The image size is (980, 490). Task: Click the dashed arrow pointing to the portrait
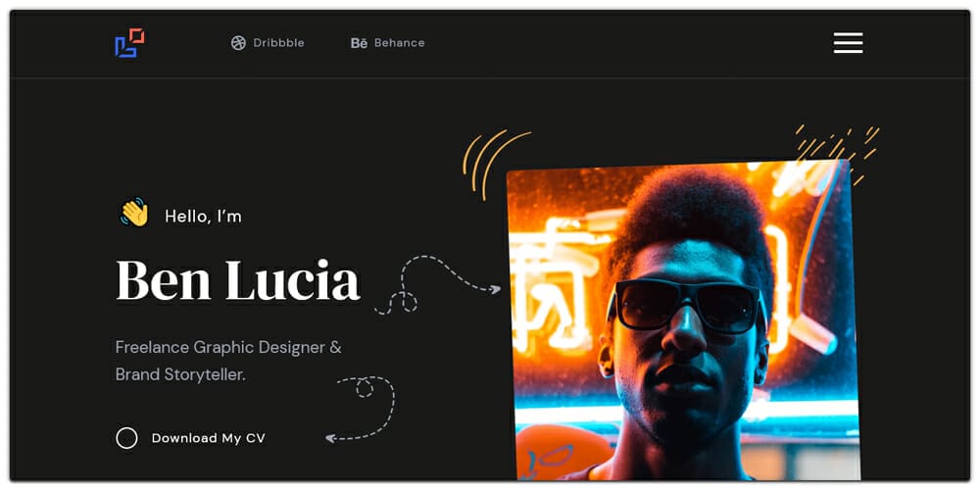[437, 284]
